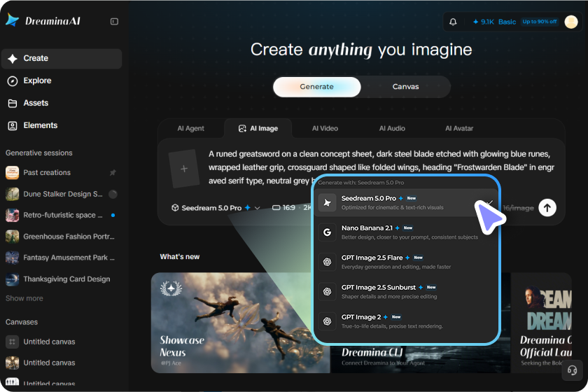Click the icon beside GPT Image 2
The height and width of the screenshot is (392, 588).
[327, 321]
